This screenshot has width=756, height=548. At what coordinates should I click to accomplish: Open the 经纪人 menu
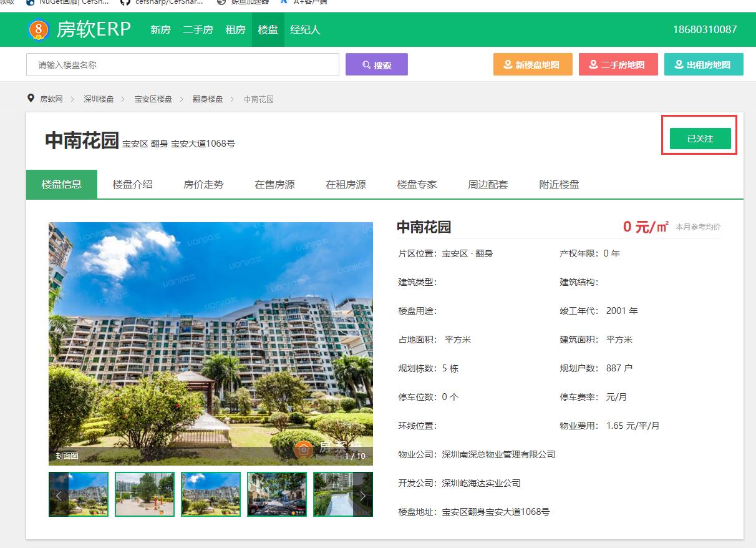click(x=305, y=29)
